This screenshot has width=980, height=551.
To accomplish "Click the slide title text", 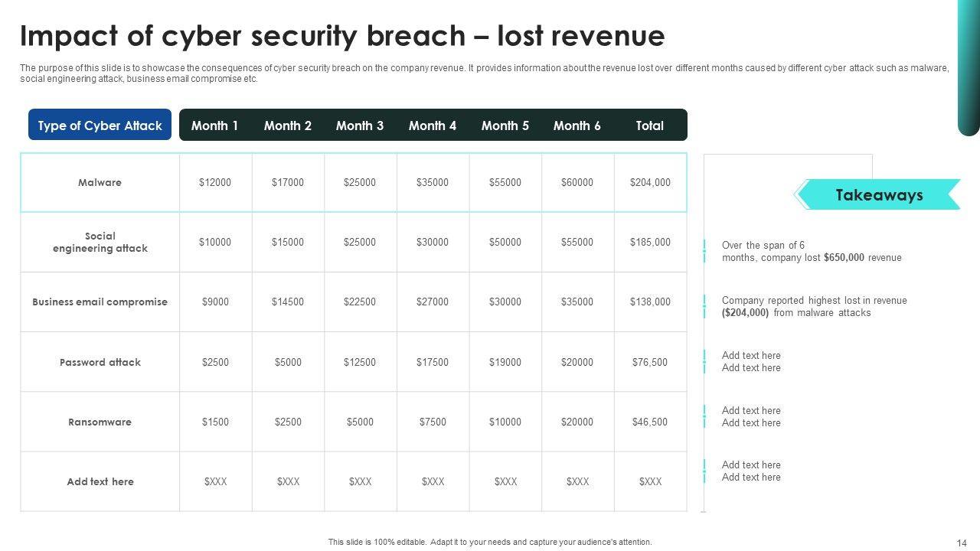I will 342,36.
